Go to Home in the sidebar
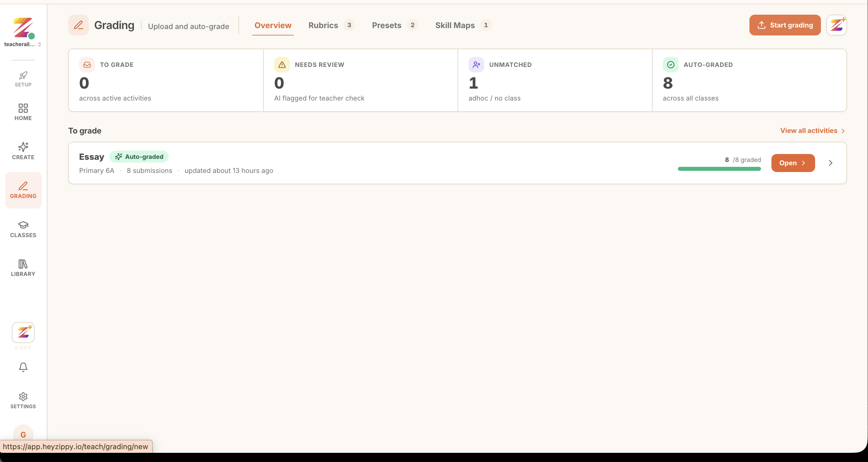The height and width of the screenshot is (462, 868). click(23, 112)
